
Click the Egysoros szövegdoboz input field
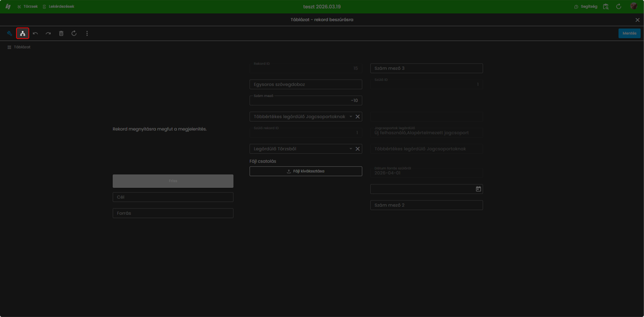306,84
